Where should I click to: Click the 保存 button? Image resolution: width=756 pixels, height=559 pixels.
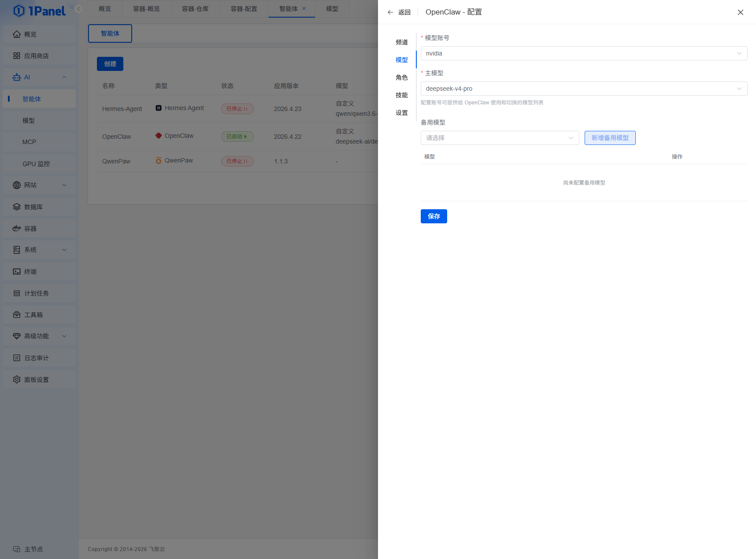click(x=434, y=216)
